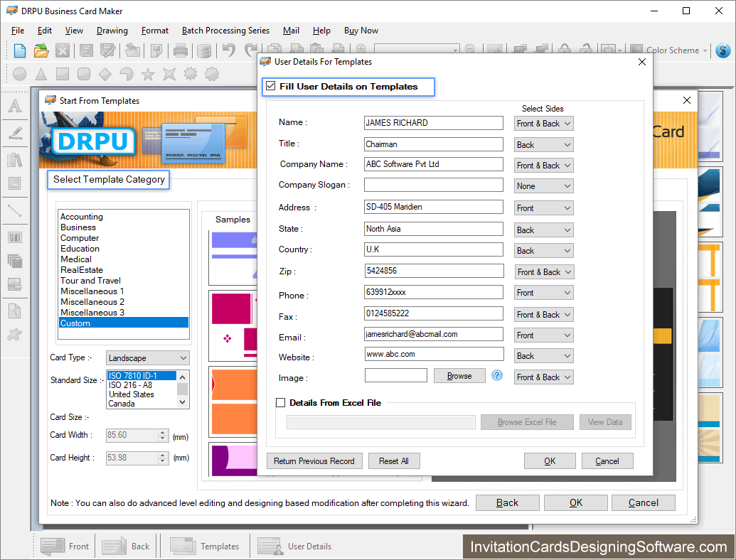Select the burst star shape tool
Viewport: 736px width, 560px height.
[x=191, y=74]
